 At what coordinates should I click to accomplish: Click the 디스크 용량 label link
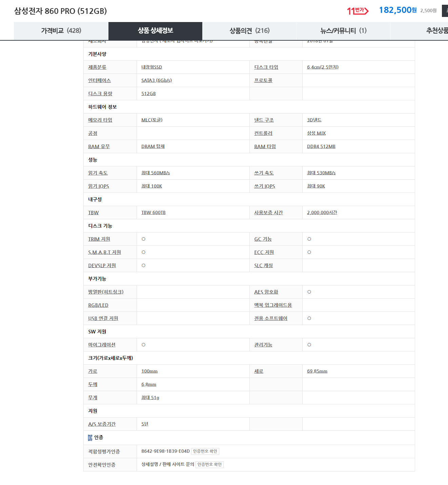coord(100,94)
